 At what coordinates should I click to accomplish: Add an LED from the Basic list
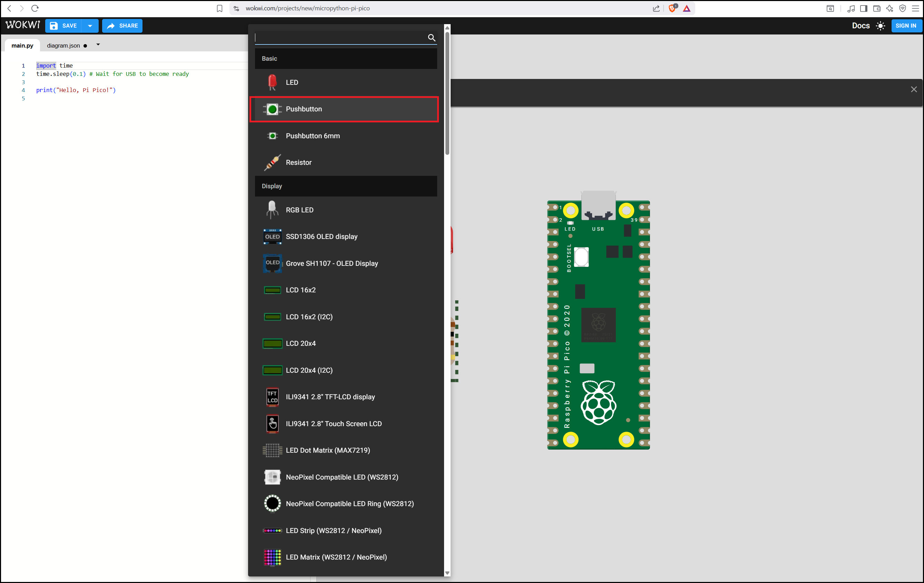tap(346, 82)
